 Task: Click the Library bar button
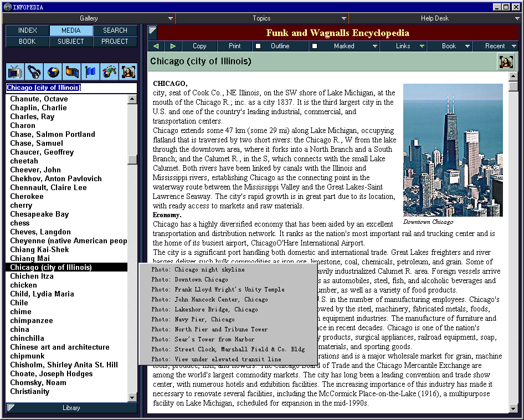(x=71, y=408)
